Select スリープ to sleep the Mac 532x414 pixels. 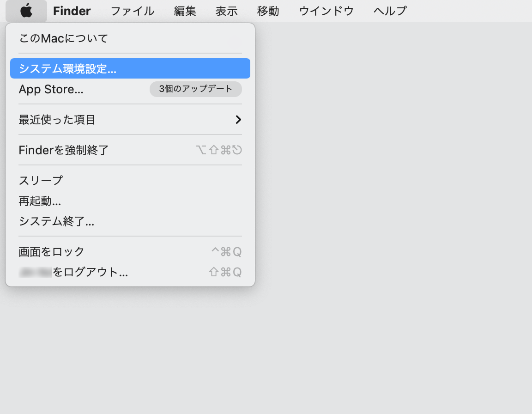(41, 180)
